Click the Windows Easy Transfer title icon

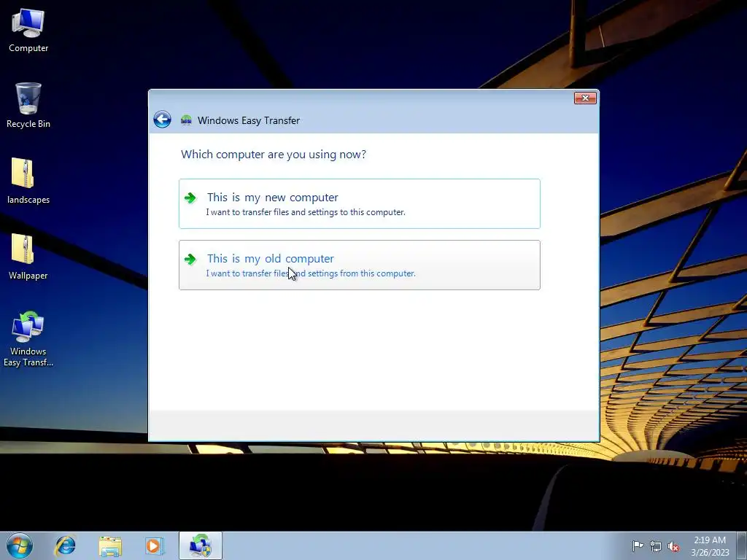tap(186, 120)
